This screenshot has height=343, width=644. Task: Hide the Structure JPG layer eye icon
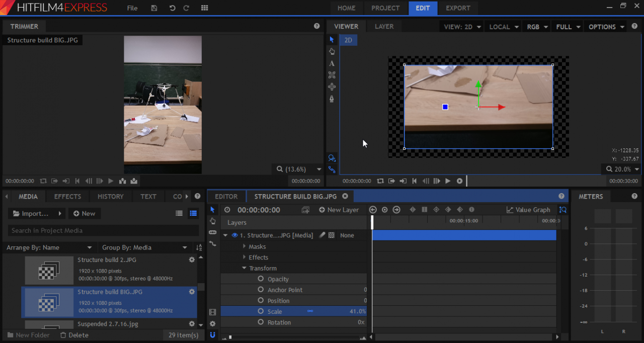click(234, 235)
